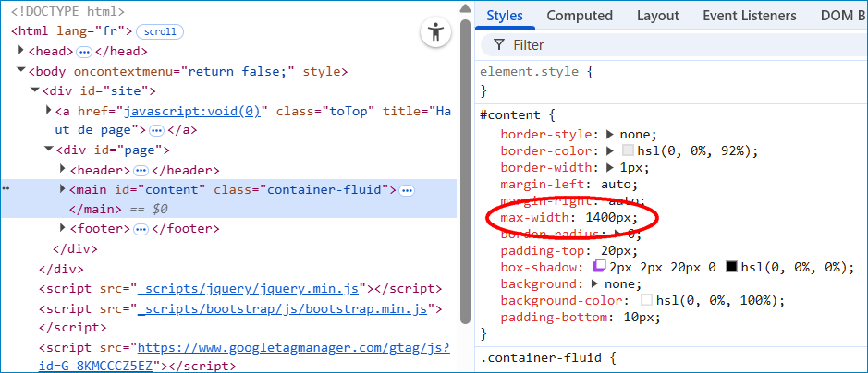This screenshot has width=868, height=373.
Task: Focus the Styles Filter input field
Action: pos(674,44)
